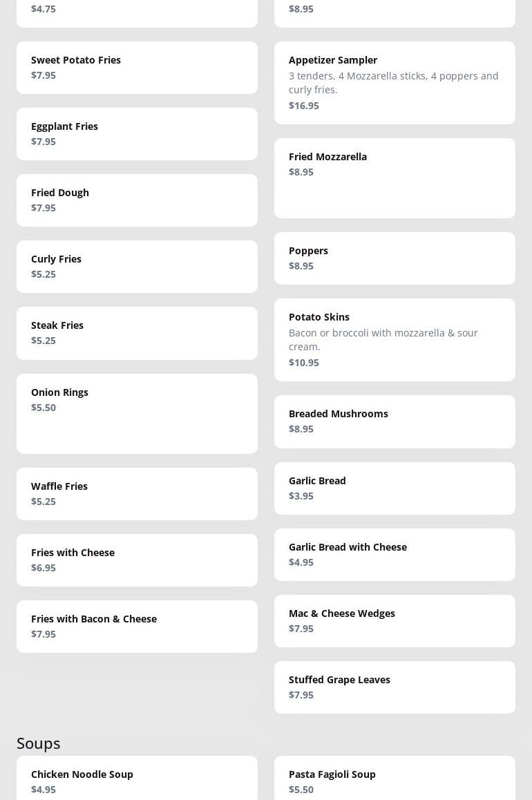Choose Fried Dough for $7.95
Viewport: 532px width, 800px height.
pyautogui.click(x=137, y=200)
